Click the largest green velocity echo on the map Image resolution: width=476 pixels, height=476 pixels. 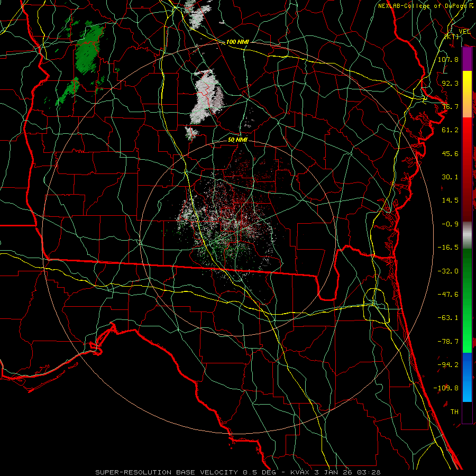pos(88,50)
